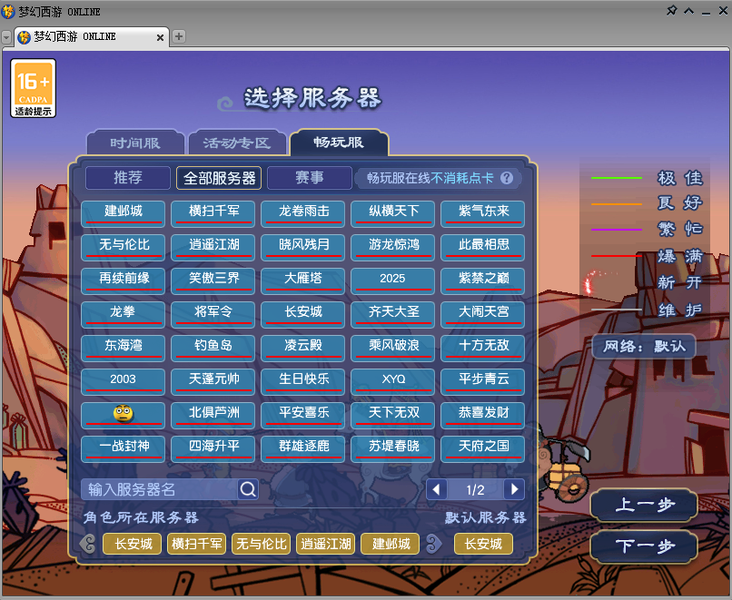Screen dimensions: 732x600
Task: Show earlier character servers using the left arrow
Action: [88, 544]
